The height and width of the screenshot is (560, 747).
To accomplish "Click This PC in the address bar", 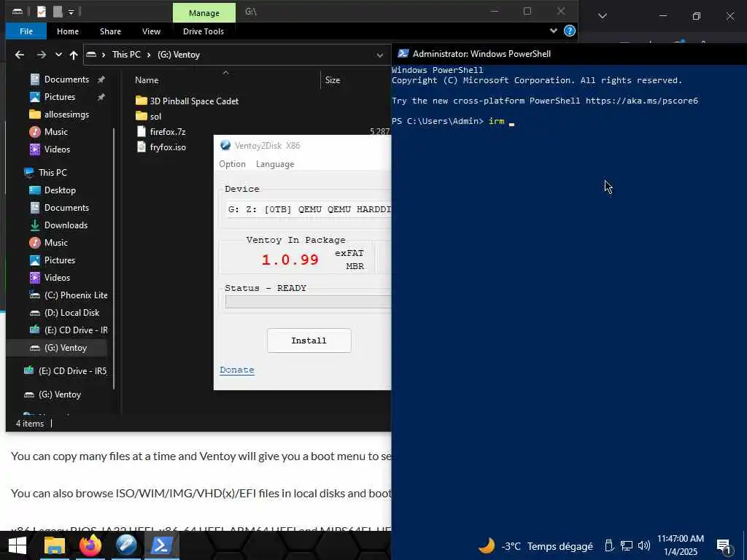I will (126, 55).
